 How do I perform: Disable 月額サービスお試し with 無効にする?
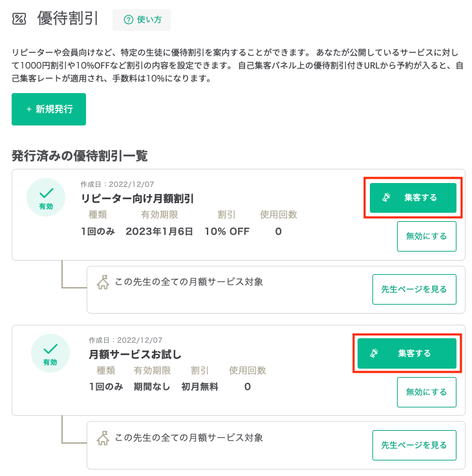427,392
